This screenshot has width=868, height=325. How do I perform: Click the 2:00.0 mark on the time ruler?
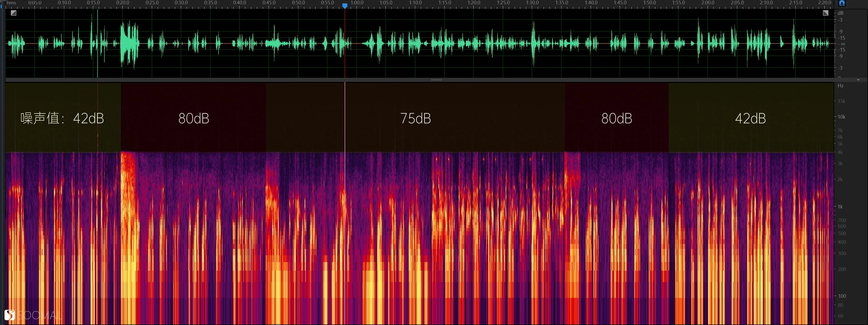click(708, 3)
